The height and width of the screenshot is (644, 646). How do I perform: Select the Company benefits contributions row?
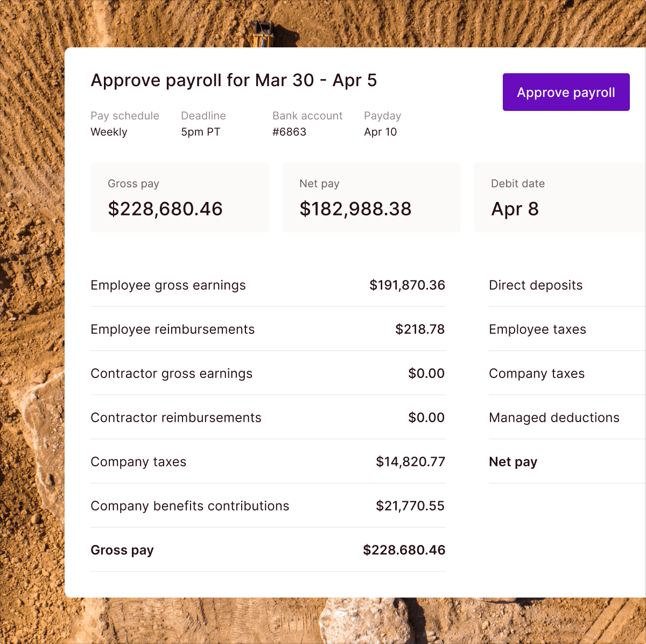tap(268, 506)
